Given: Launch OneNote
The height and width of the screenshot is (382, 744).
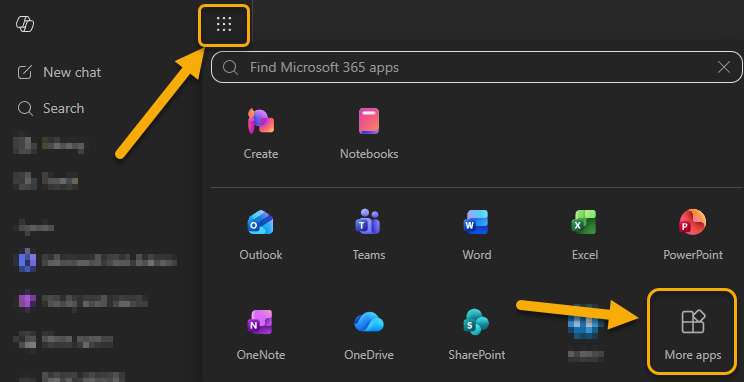Looking at the screenshot, I should [x=260, y=335].
